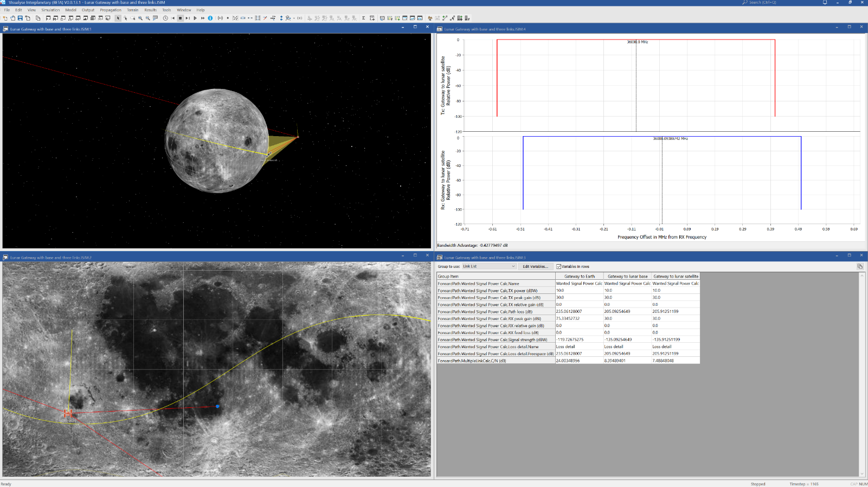Step the simulation forward one timestep
The image size is (868, 487).
(x=188, y=18)
